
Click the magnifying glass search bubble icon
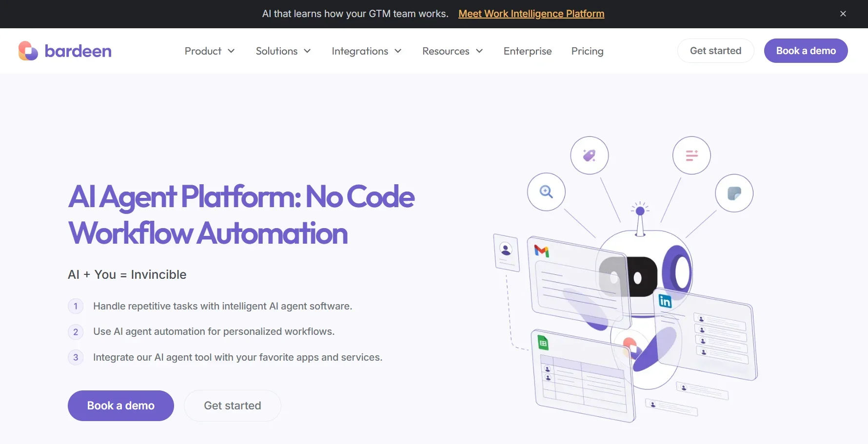click(x=546, y=192)
